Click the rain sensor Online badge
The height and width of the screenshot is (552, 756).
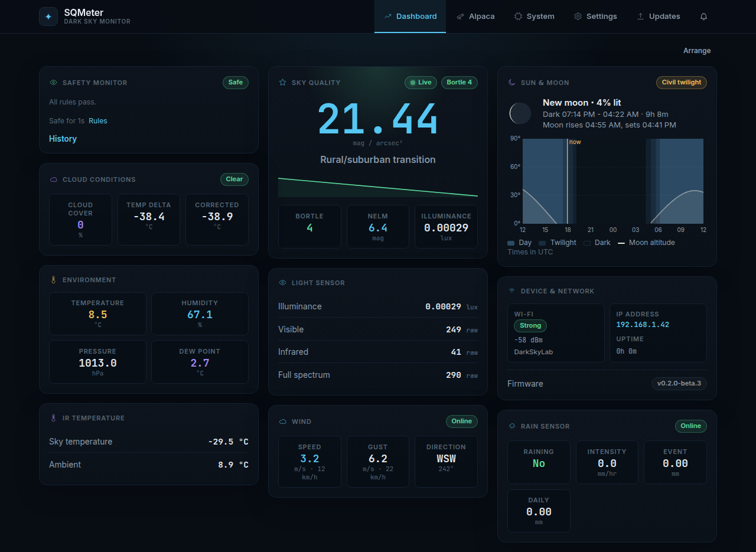tap(691, 426)
